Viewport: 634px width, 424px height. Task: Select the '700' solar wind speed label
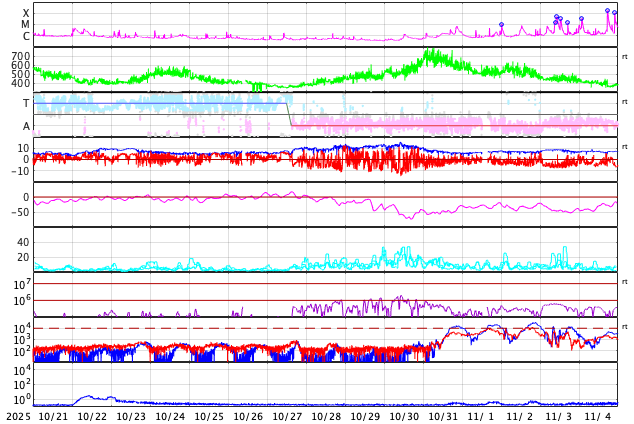(21, 56)
